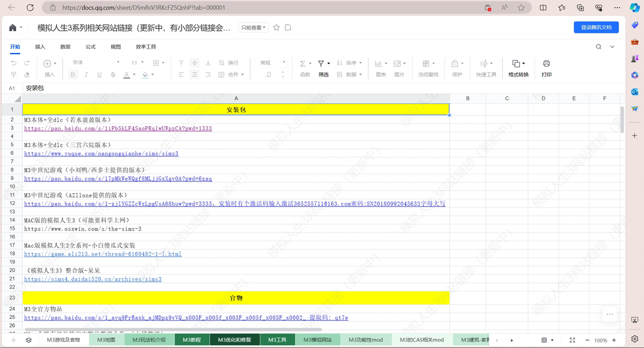This screenshot has width=644, height=348.
Task: Open the home icon menu
Action: point(15,28)
